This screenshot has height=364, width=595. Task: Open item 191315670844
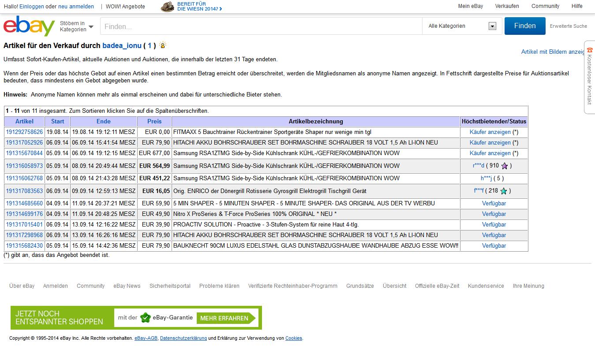coord(24,153)
